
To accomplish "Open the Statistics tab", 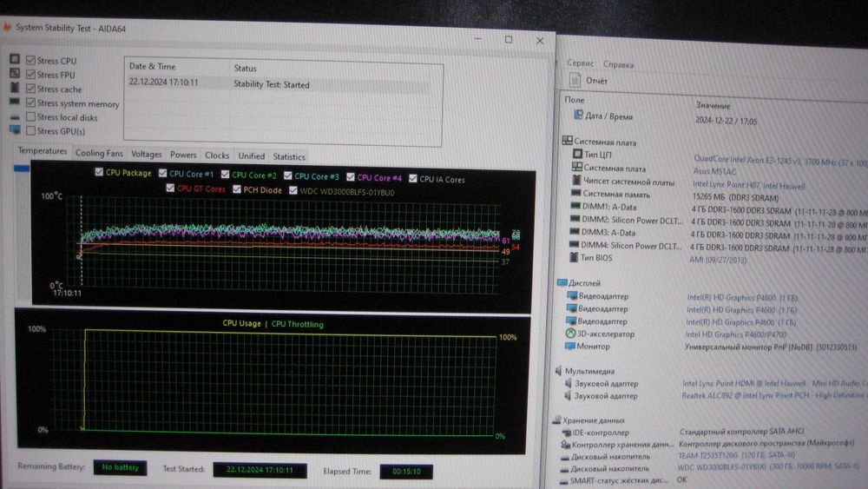I will coord(289,156).
